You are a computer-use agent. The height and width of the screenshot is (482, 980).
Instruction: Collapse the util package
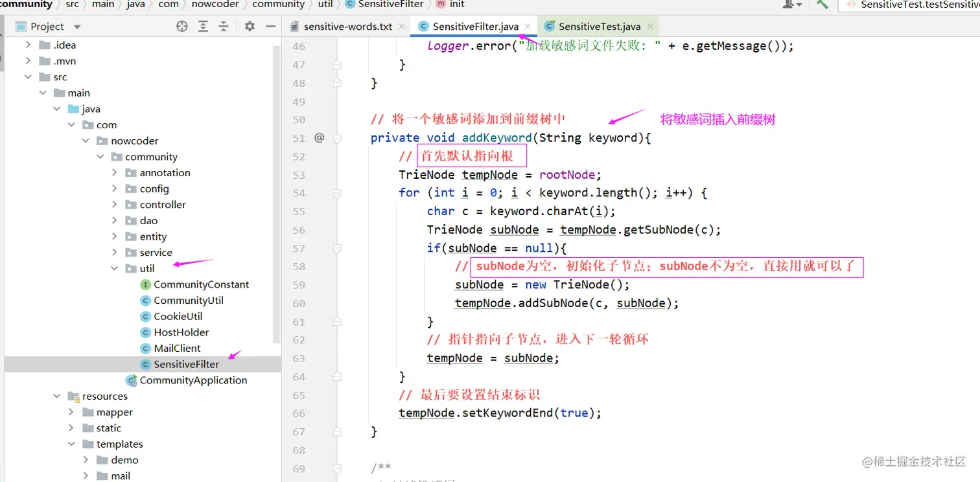pyautogui.click(x=114, y=268)
